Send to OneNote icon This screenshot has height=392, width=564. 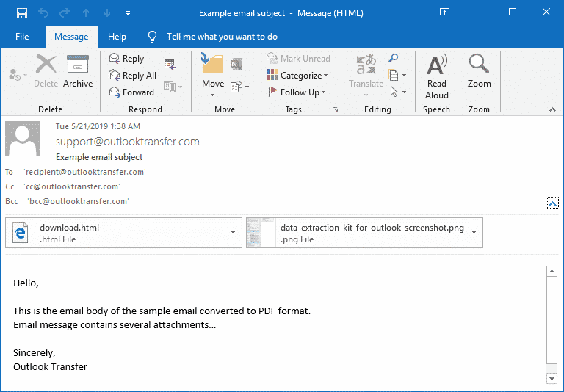coord(236,64)
